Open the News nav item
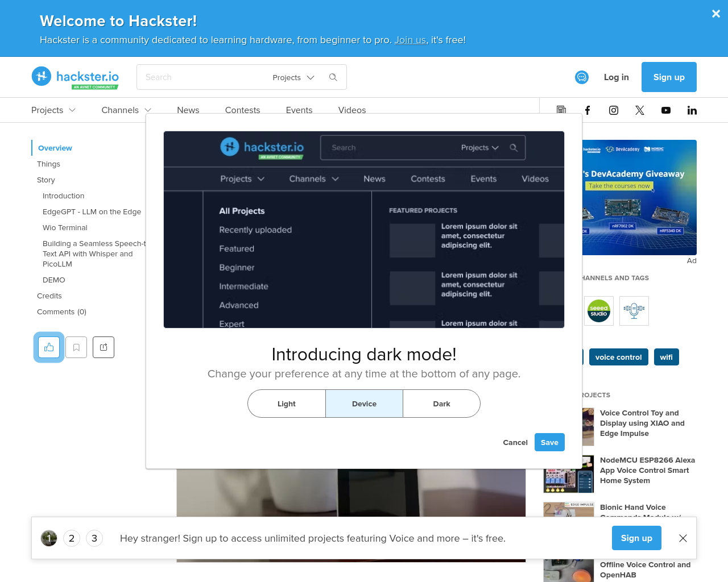Image resolution: width=728 pixels, height=582 pixels. 188,110
